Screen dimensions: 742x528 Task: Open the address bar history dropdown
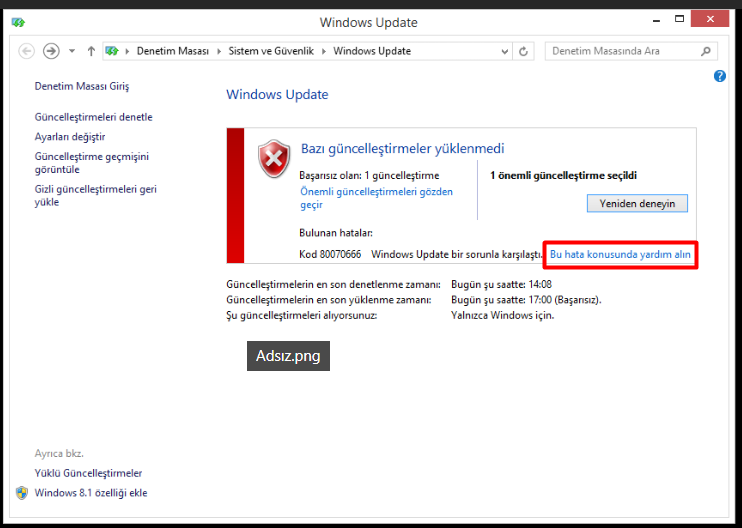pos(504,51)
